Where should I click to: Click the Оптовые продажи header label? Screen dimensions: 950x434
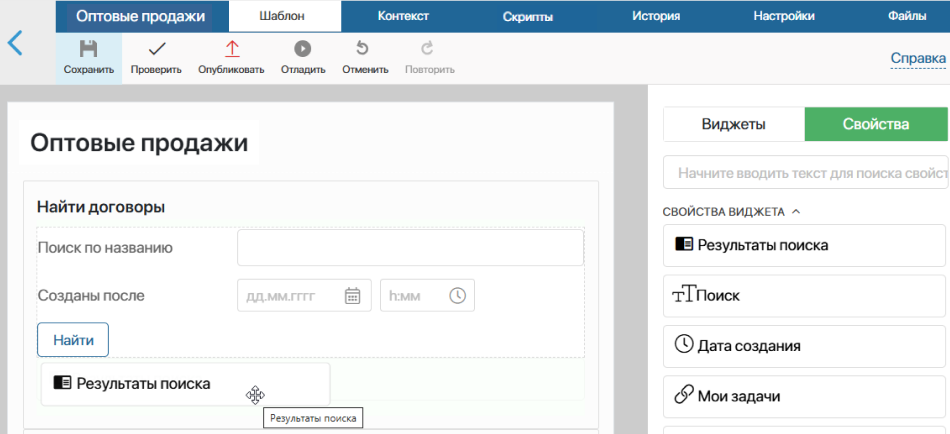tap(141, 16)
